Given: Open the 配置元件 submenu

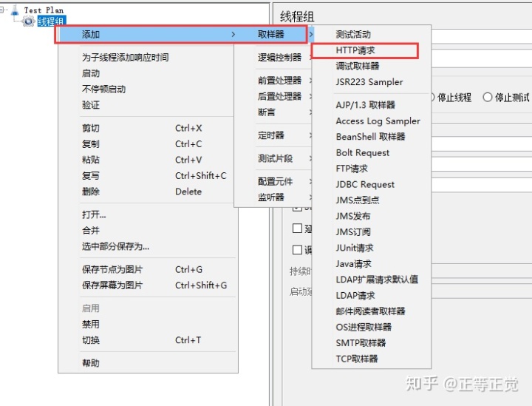Looking at the screenshot, I should 273,182.
